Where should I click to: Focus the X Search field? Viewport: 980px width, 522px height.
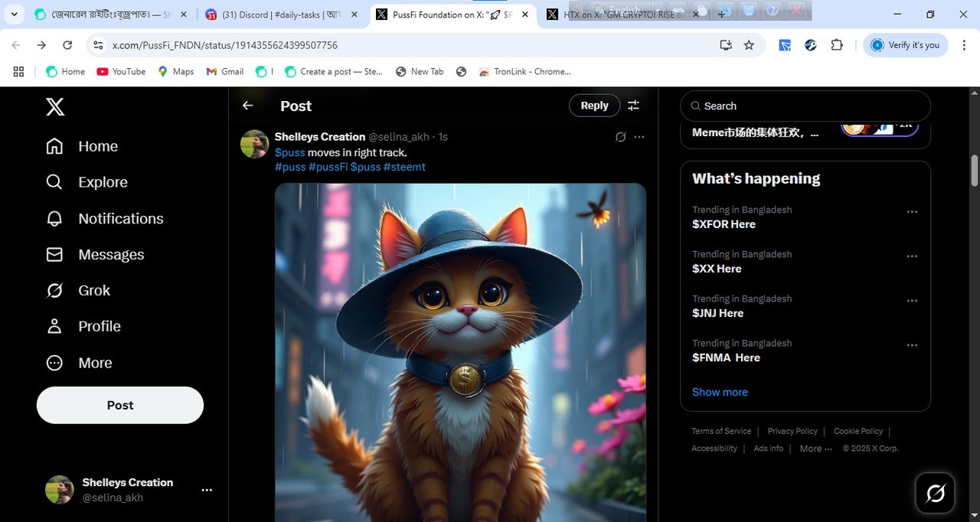[x=805, y=106]
